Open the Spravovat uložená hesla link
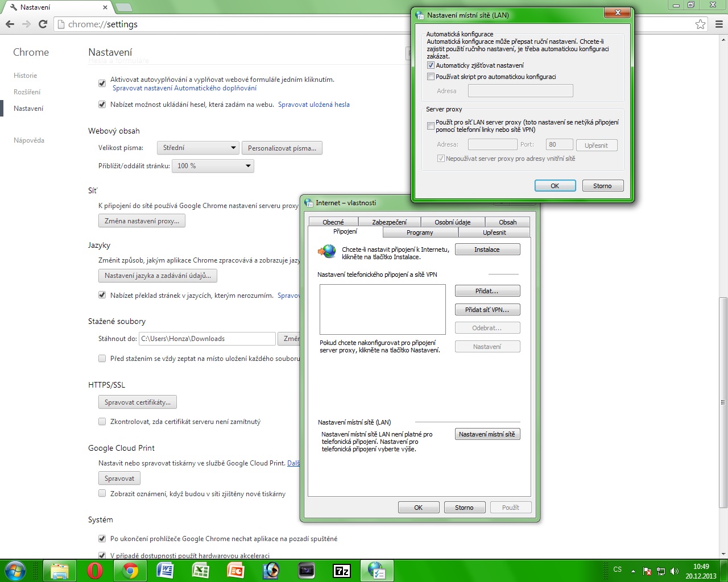 point(314,105)
